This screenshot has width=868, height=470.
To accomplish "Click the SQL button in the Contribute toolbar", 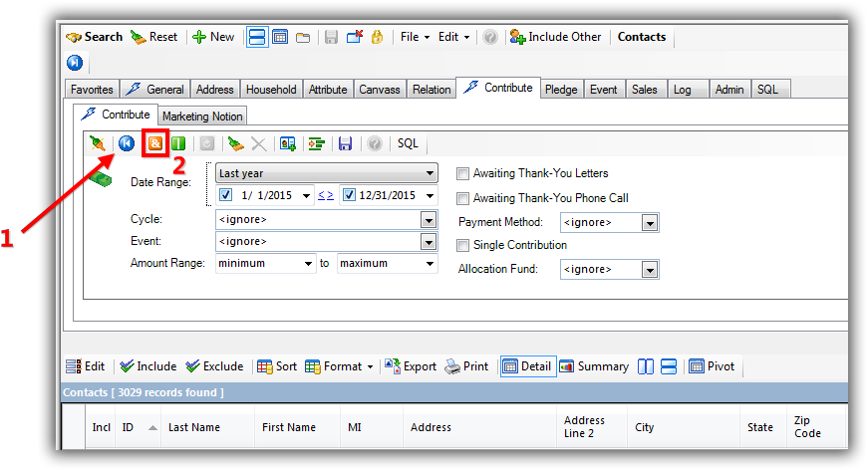I will [408, 143].
